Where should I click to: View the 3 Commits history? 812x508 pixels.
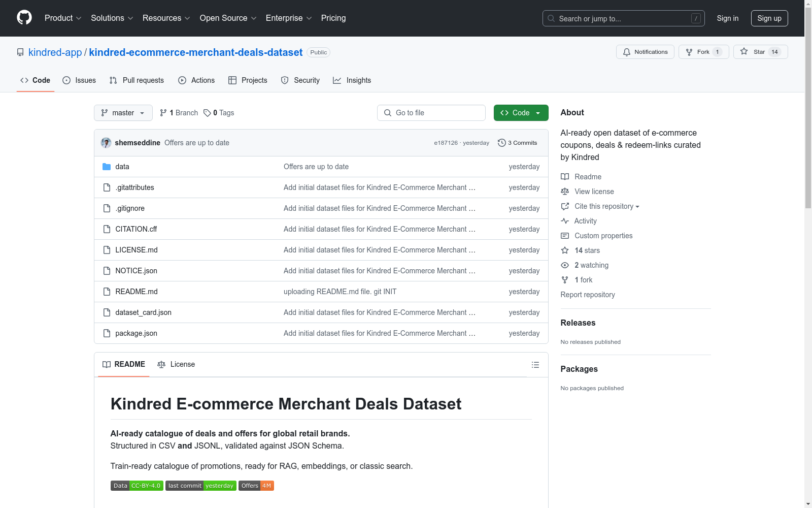518,143
